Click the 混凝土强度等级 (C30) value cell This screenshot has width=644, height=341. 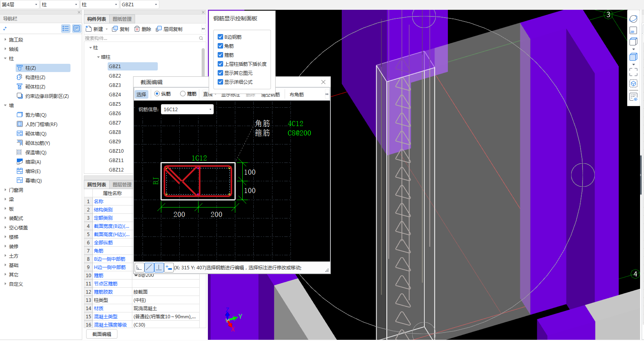point(166,325)
